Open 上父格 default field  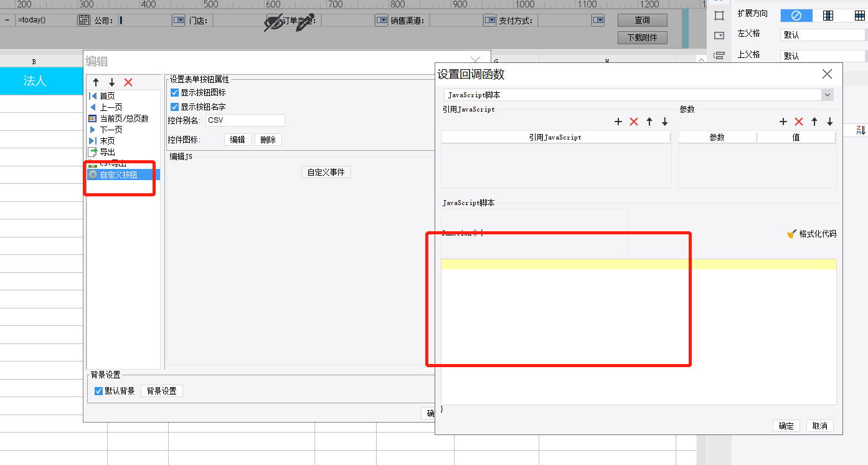click(823, 55)
